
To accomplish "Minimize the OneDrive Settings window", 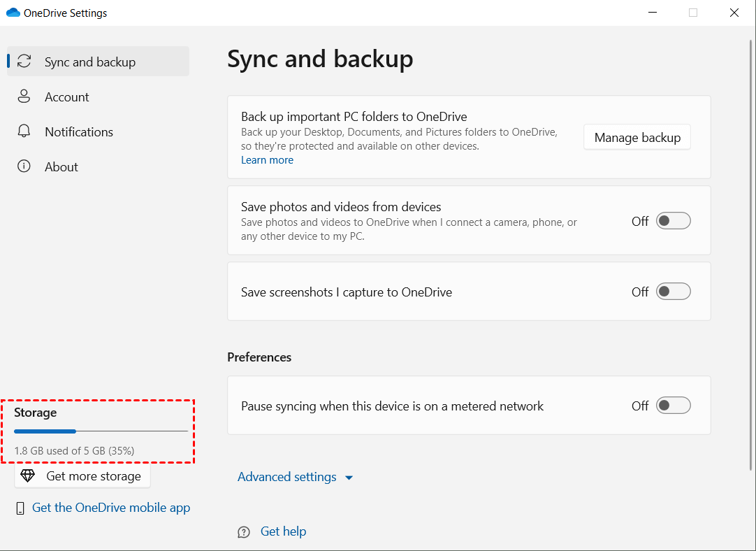I will coord(653,13).
